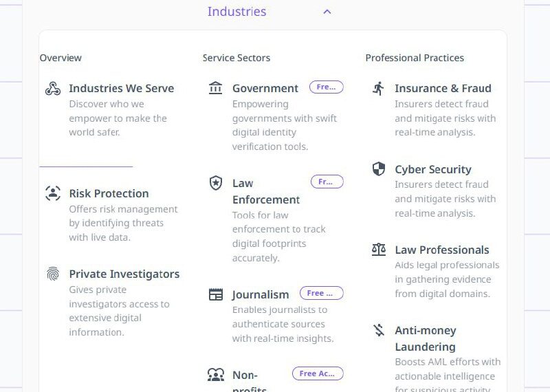Click the Private Investigators fingerprint icon

click(x=53, y=274)
